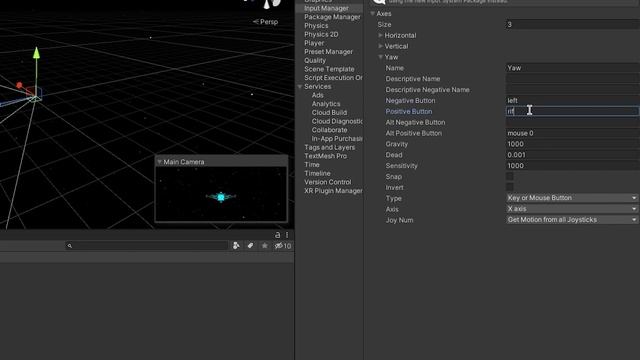Open the Joy Num dropdown
The image size is (640, 360).
click(572, 220)
